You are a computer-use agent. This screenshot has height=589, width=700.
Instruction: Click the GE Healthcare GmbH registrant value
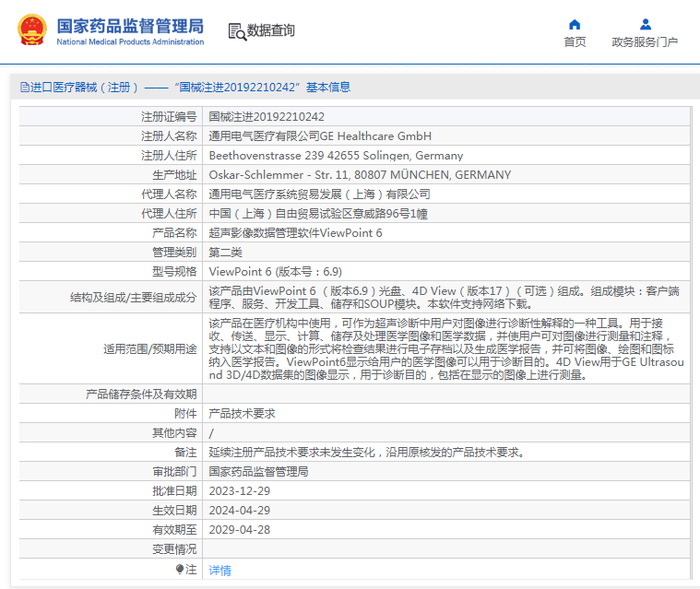click(x=320, y=136)
